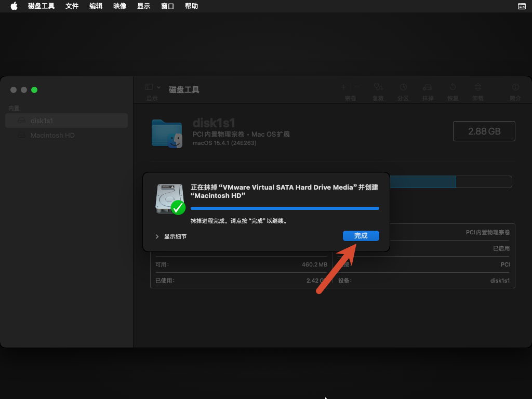
Task: Click the 卸载 unmount icon
Action: click(x=478, y=87)
